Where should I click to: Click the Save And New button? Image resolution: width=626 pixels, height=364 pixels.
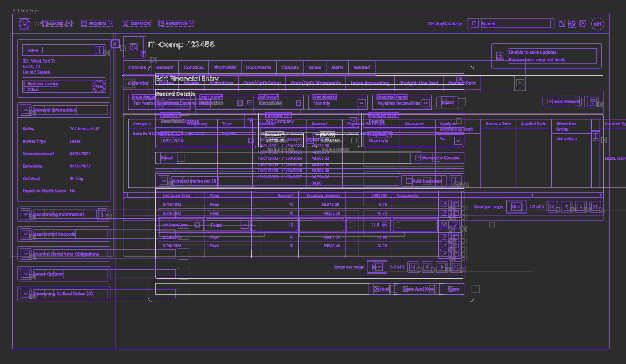[418, 289]
